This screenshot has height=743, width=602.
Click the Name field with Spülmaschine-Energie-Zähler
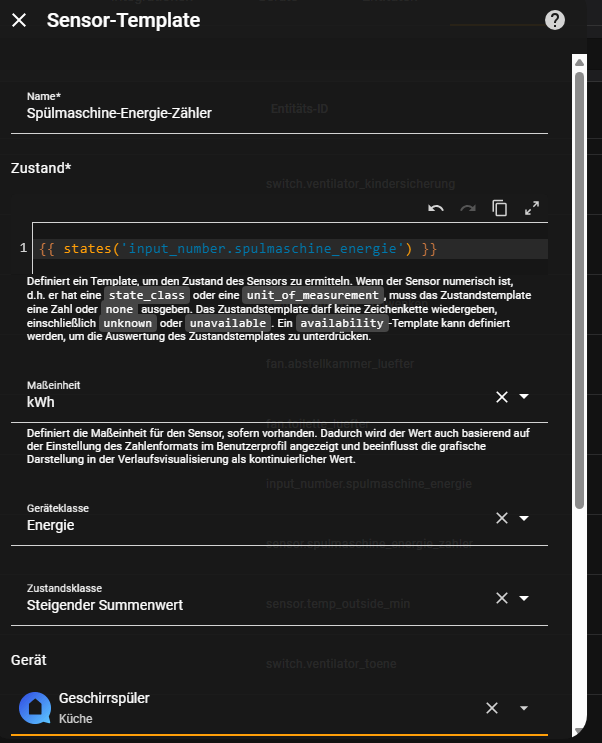[280, 113]
